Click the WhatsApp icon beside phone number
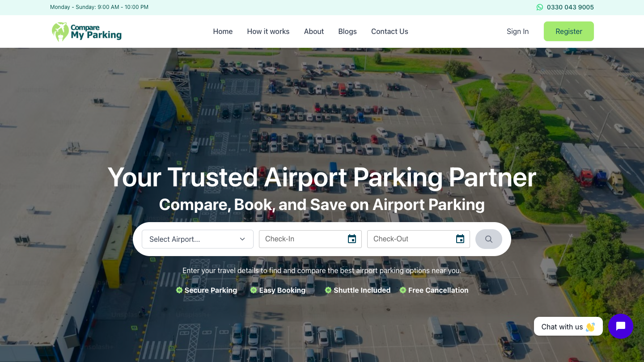 [x=540, y=7]
